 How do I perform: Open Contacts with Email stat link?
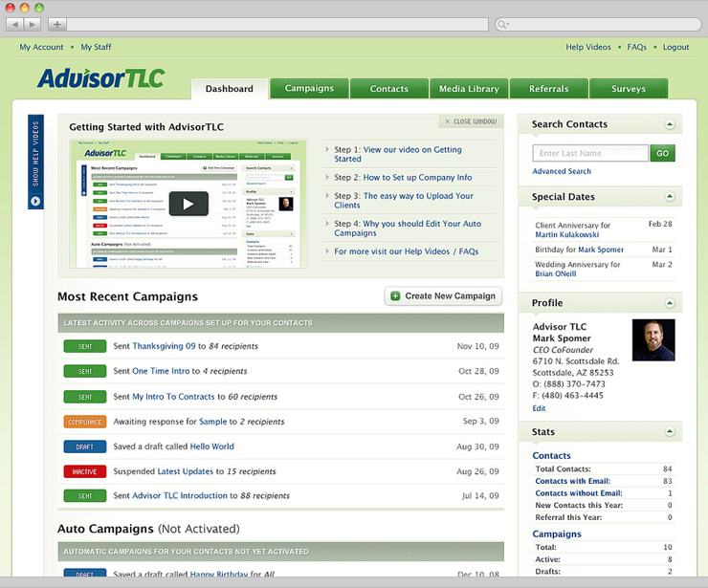(572, 481)
